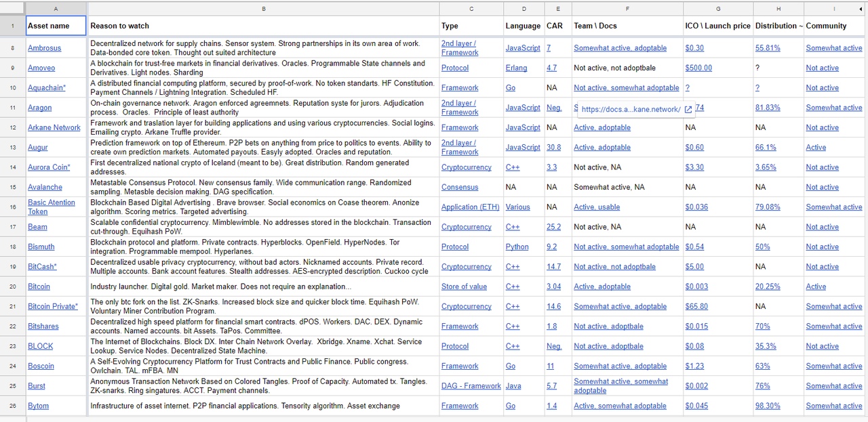This screenshot has height=422, width=868.
Task: Select column A header
Action: coord(56,8)
